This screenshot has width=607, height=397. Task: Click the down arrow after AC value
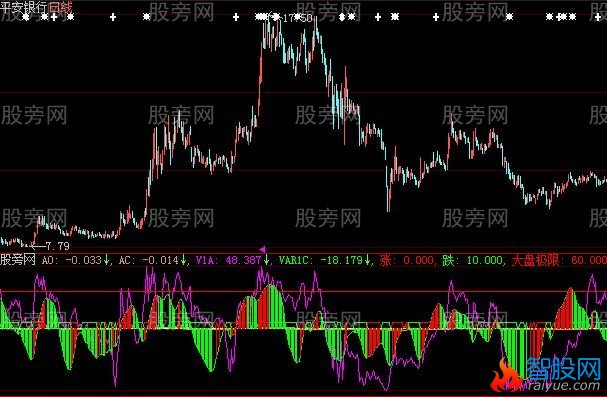[x=183, y=260]
